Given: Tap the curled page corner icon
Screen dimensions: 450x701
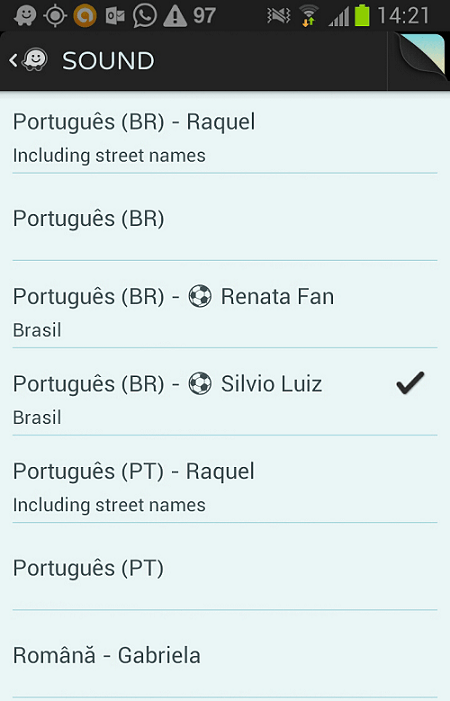Looking at the screenshot, I should point(421,57).
